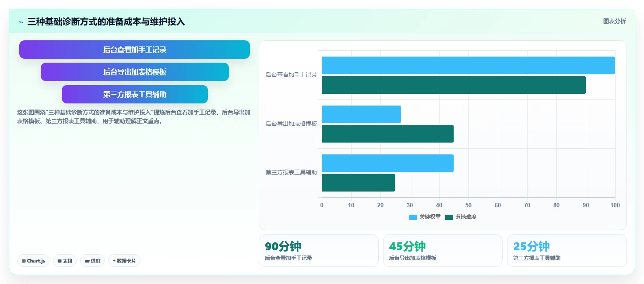Screen dimensions: 644x284
Task: Click green bar for 后台导出加表格模板
Action: (388, 134)
